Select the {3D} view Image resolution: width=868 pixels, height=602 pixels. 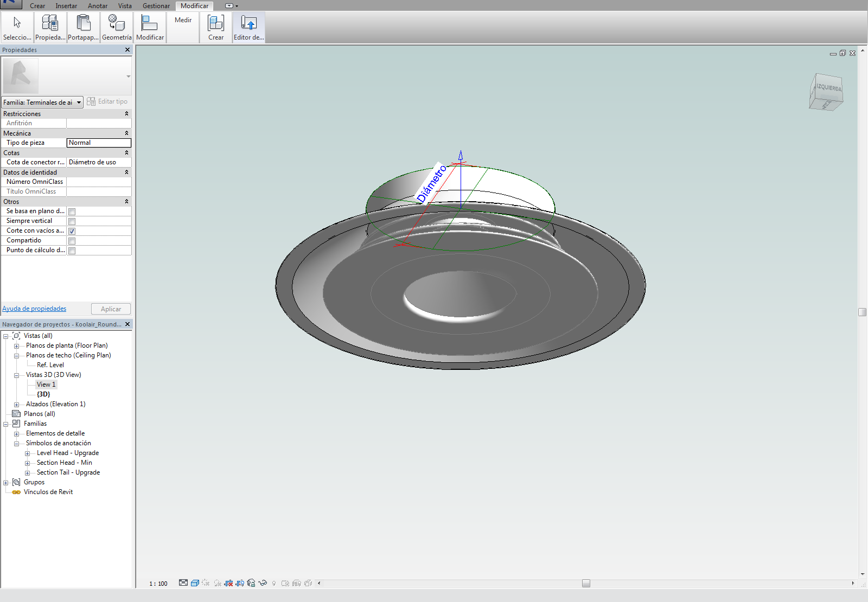point(43,394)
